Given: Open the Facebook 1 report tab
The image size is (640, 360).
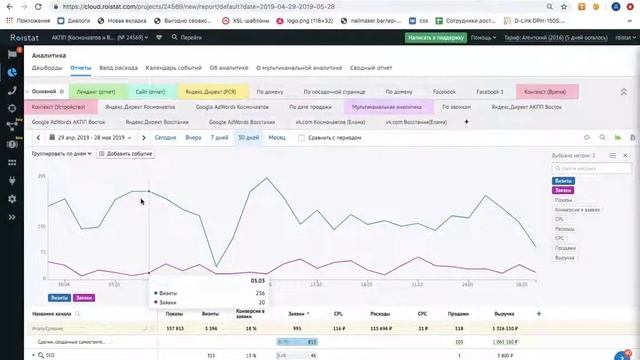Looking at the screenshot, I should click(x=490, y=92).
